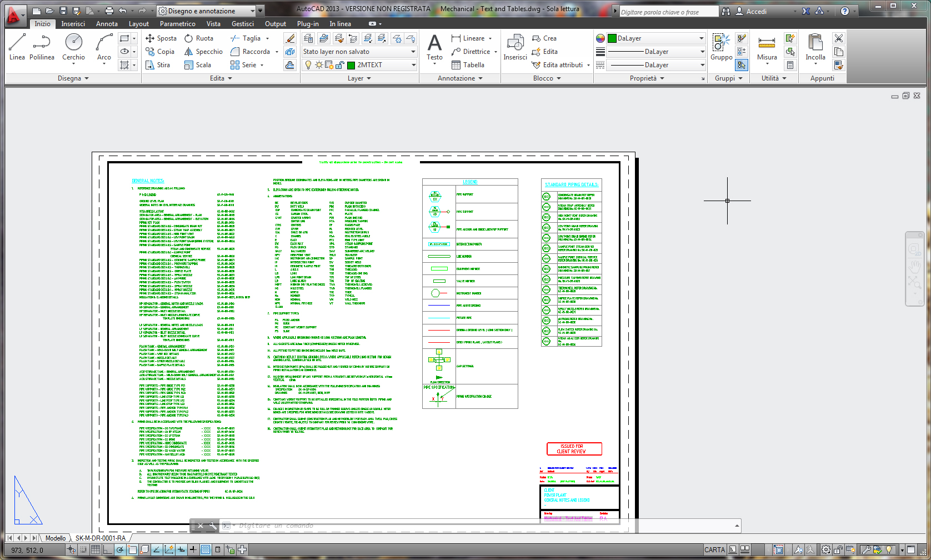Toggle ortho mode in status bar
Viewport: 931px width, 560px height.
tap(108, 549)
